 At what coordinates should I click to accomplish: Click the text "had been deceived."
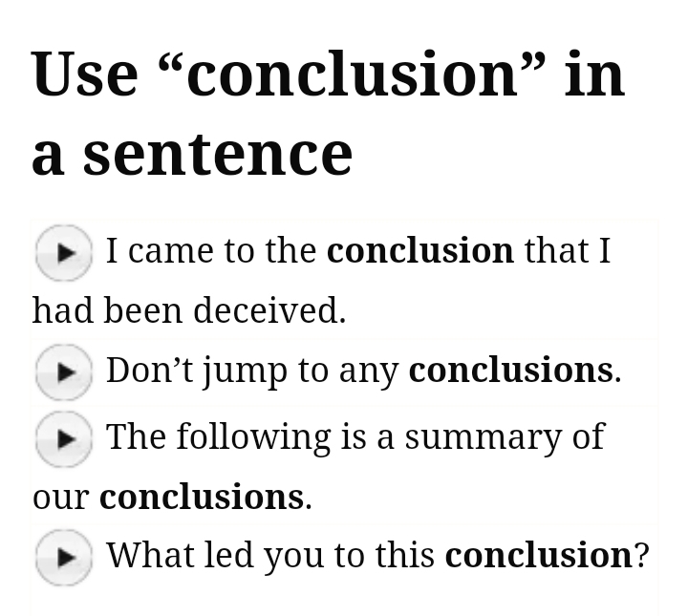[188, 310]
